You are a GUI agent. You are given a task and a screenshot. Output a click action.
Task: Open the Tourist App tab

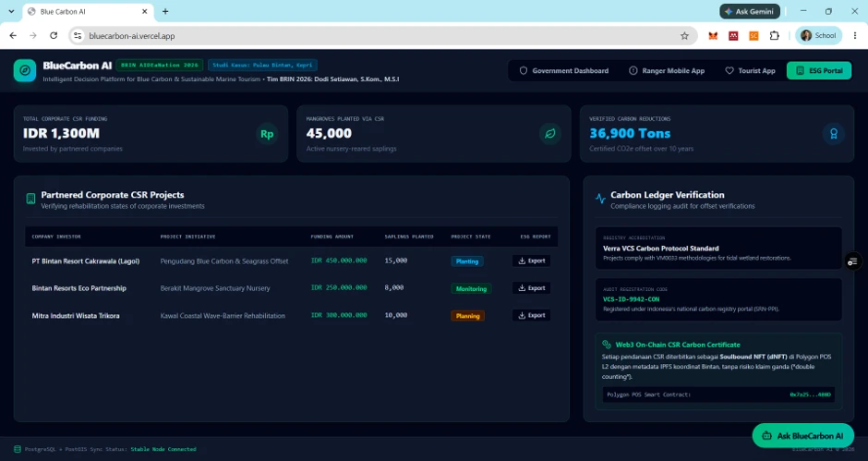tap(750, 71)
